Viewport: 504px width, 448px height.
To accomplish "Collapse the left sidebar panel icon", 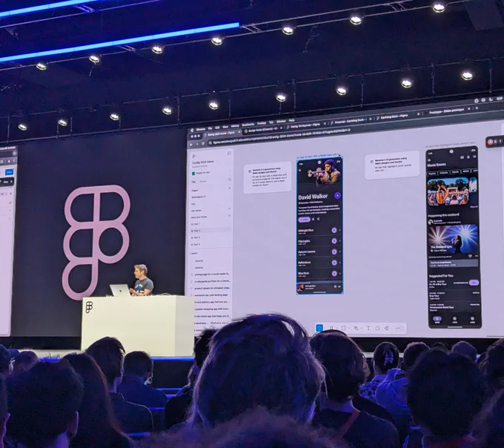I will (x=230, y=154).
